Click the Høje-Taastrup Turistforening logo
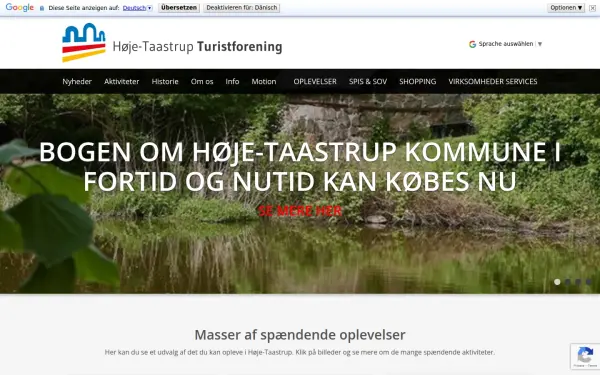 pyautogui.click(x=84, y=42)
